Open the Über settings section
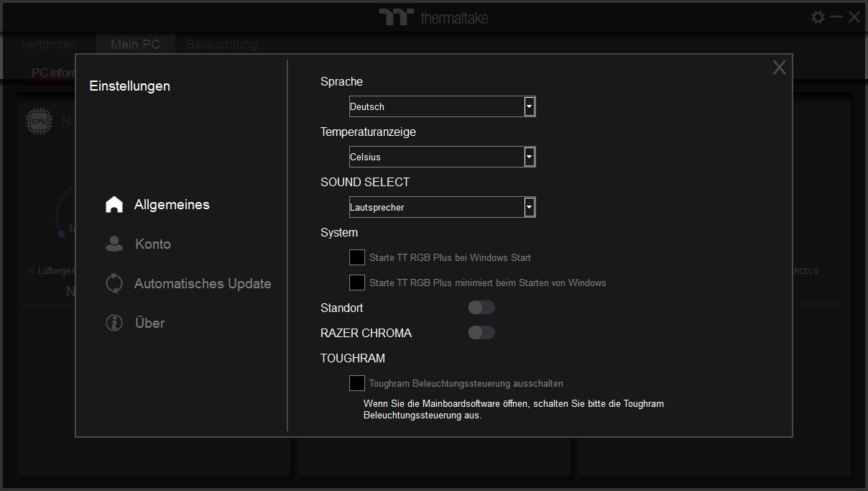The height and width of the screenshot is (491, 868). [x=150, y=323]
